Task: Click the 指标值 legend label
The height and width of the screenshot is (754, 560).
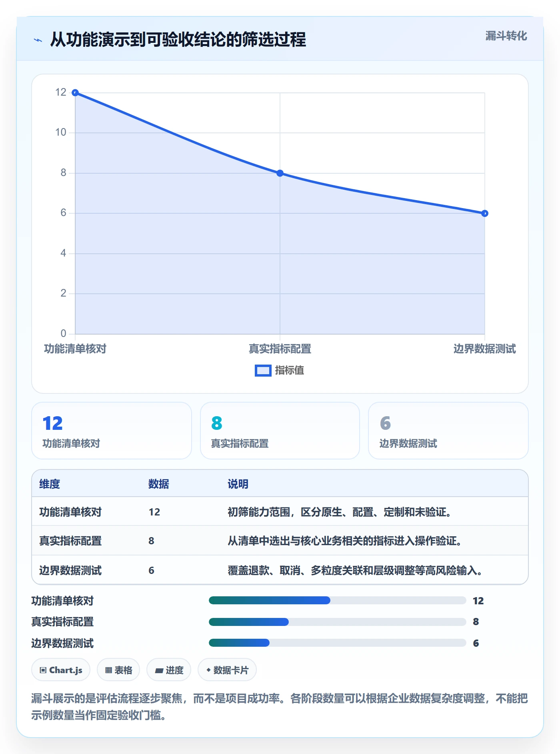Action: (290, 371)
